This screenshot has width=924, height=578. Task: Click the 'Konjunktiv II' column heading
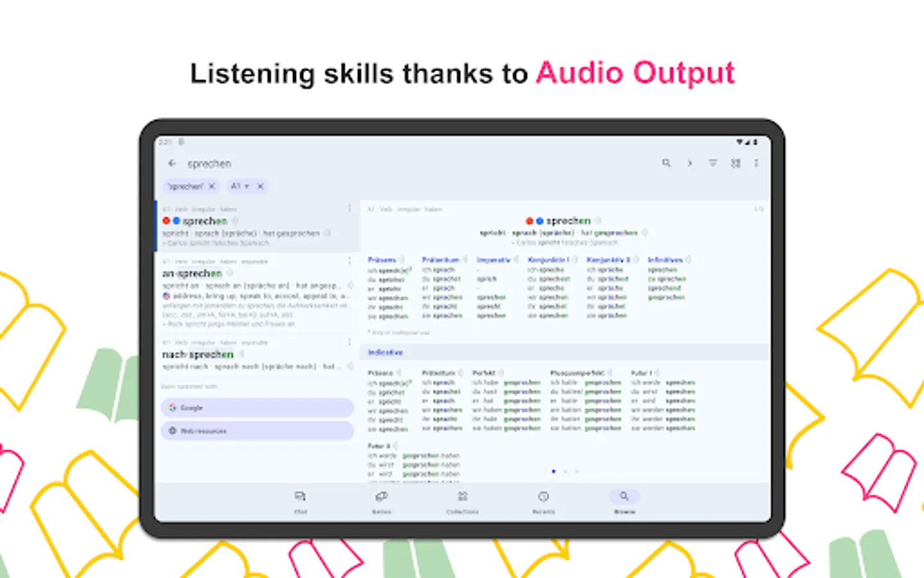click(608, 260)
